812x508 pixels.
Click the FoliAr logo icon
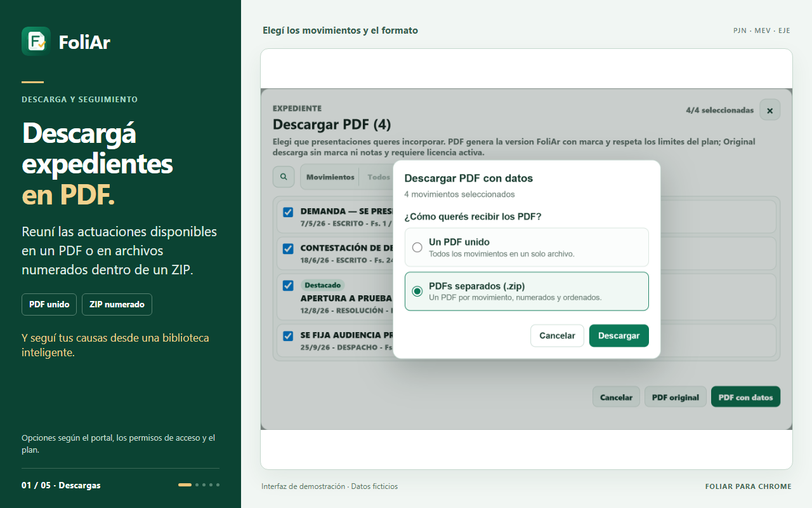coord(36,41)
